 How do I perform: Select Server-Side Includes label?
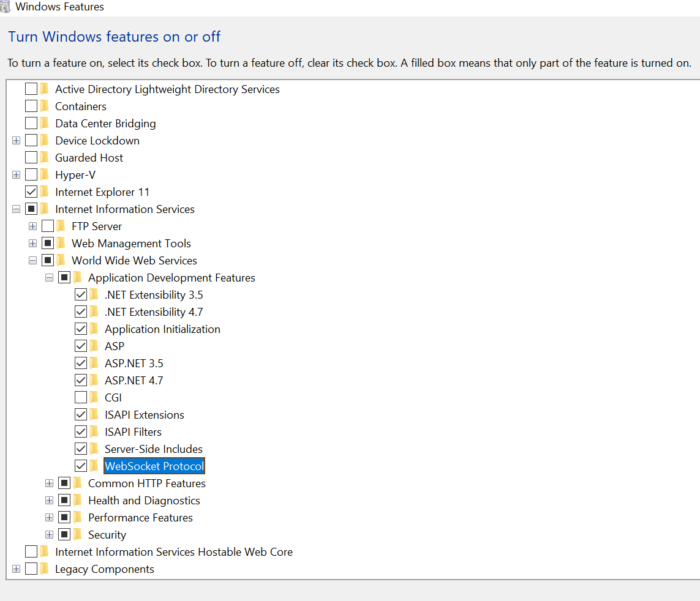[x=154, y=449]
